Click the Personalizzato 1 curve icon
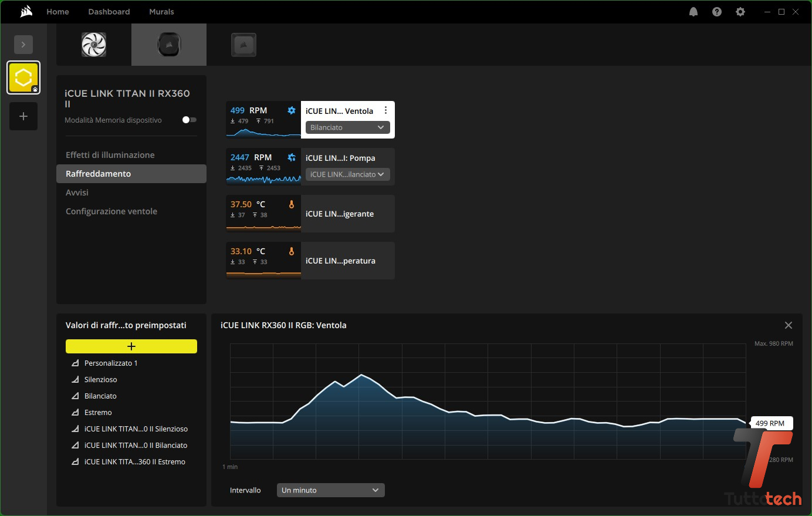812x516 pixels. pyautogui.click(x=75, y=363)
